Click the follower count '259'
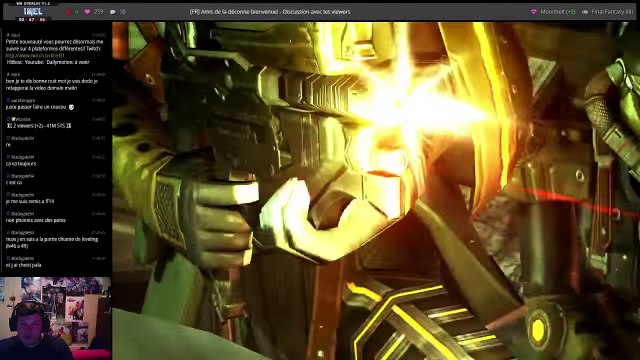 click(x=98, y=12)
